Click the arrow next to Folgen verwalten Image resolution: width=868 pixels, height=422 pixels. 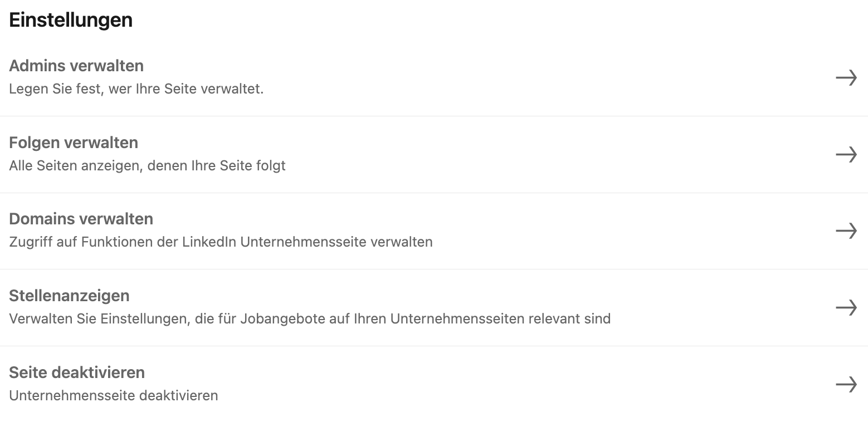click(x=846, y=154)
